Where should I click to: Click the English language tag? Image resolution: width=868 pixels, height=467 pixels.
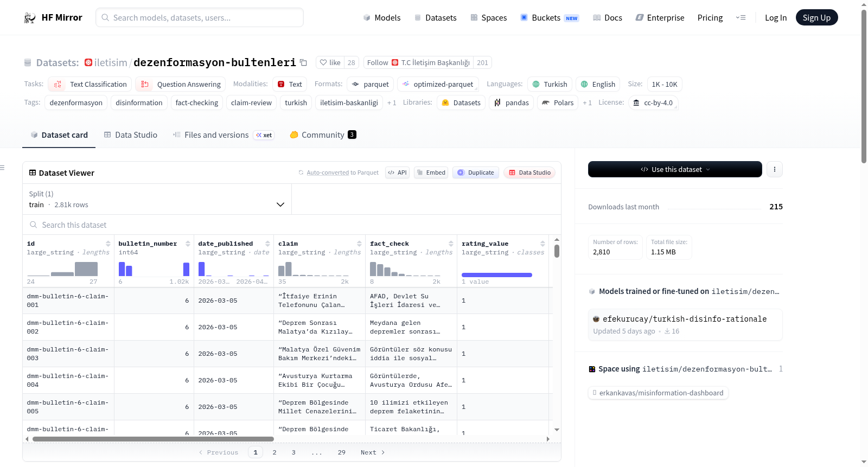598,84
